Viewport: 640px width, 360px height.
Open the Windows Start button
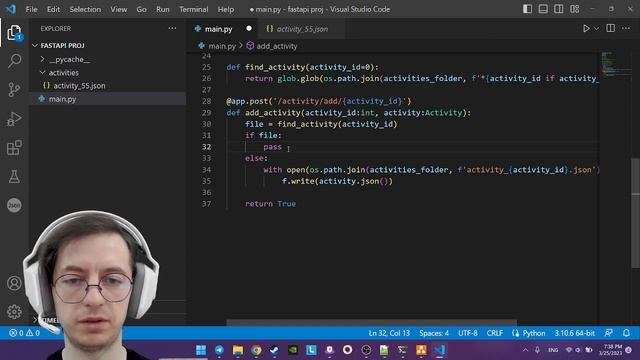(201, 350)
